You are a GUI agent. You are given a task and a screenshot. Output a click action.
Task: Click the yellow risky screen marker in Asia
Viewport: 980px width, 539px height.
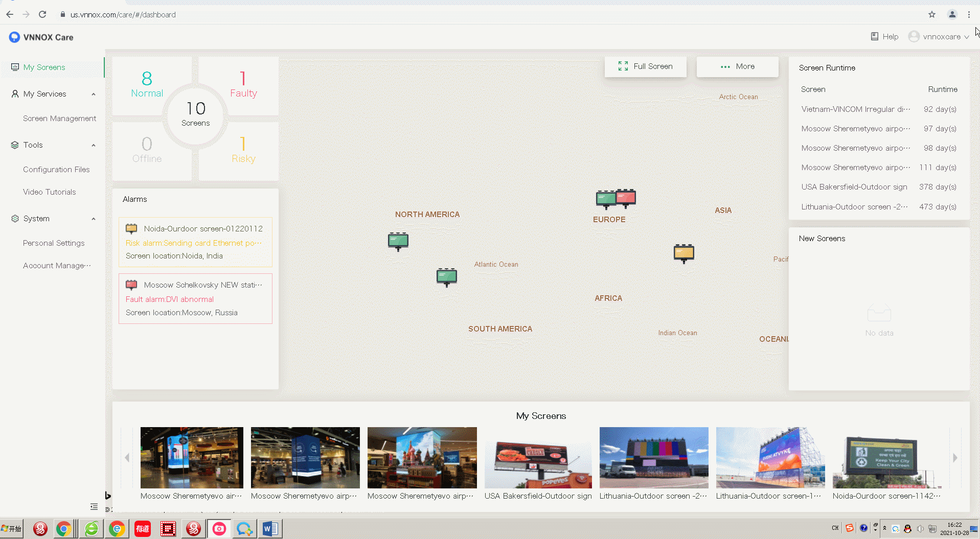683,252
